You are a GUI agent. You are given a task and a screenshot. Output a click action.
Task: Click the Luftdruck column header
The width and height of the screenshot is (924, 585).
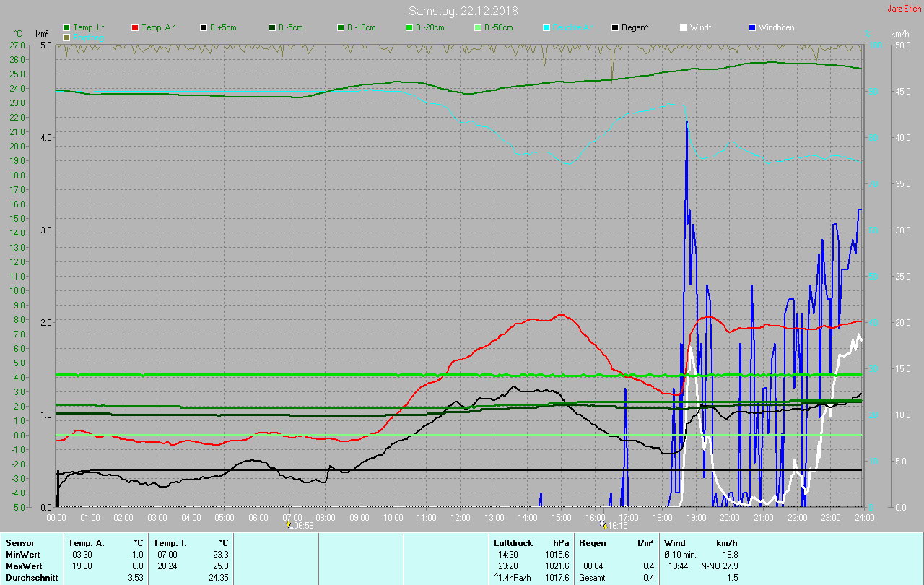[x=513, y=542]
